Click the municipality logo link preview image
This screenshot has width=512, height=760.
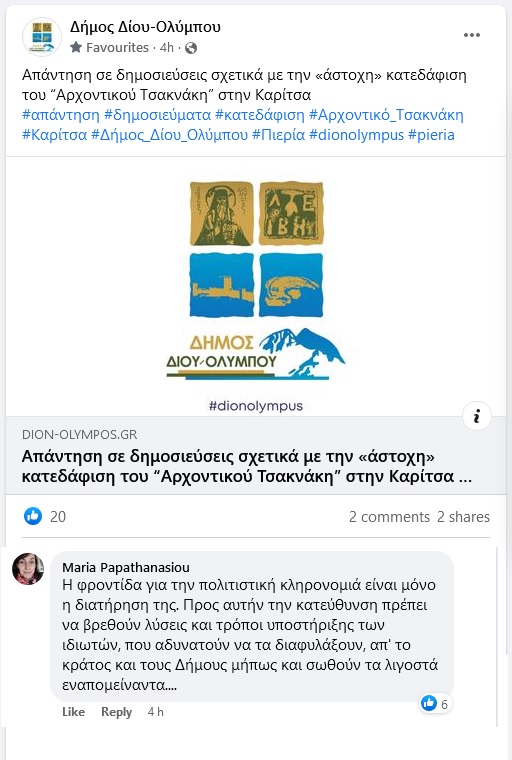(x=256, y=286)
